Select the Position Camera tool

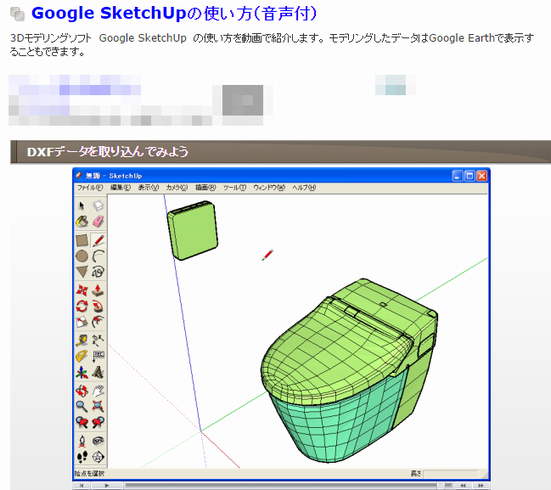(x=82, y=441)
